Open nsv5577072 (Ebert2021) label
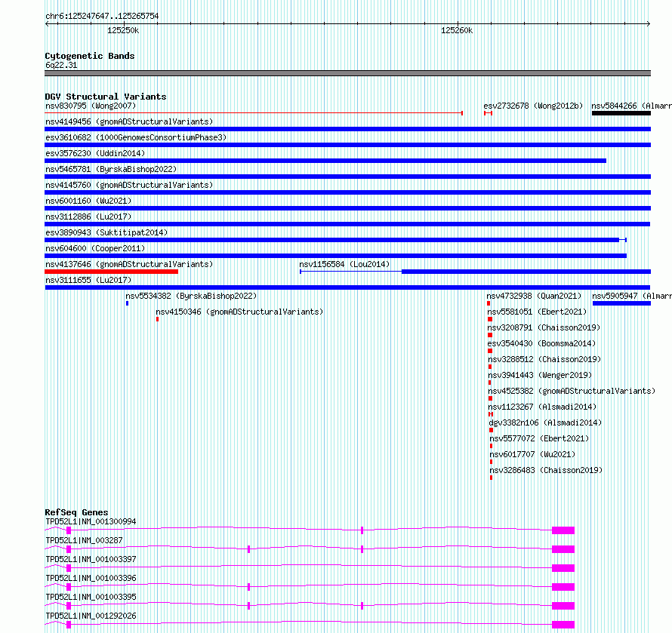This screenshot has width=672, height=633. (539, 438)
